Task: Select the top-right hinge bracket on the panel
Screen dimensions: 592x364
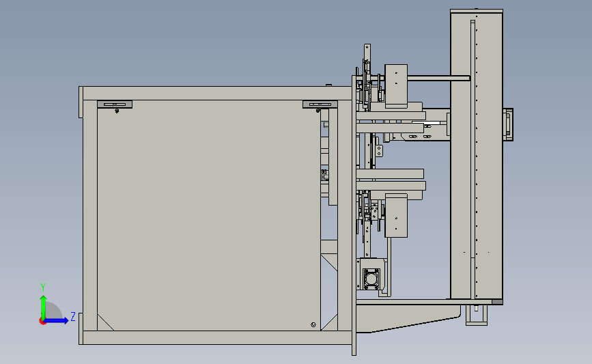Action: coord(320,104)
